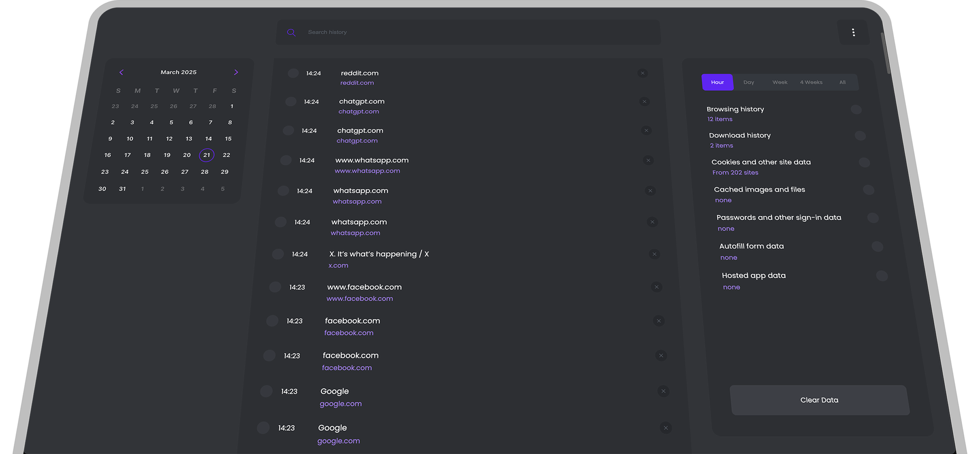The height and width of the screenshot is (454, 980).
Task: Go to the previous month in the calendar
Action: click(121, 72)
